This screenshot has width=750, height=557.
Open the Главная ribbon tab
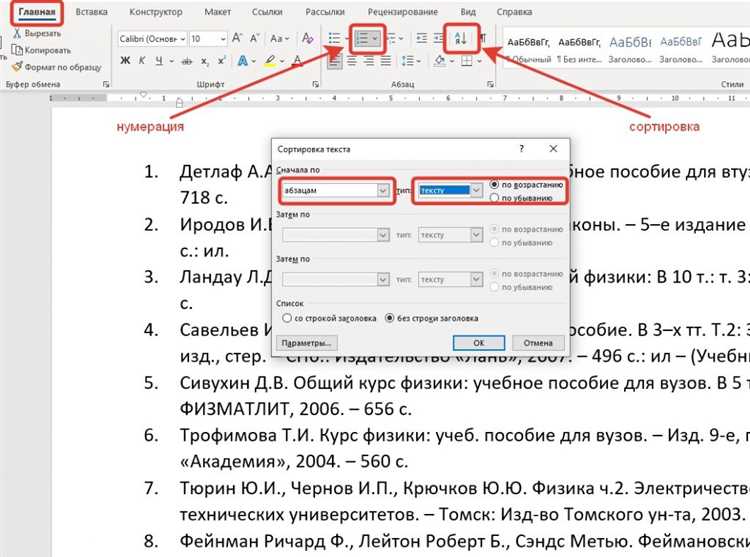37,12
